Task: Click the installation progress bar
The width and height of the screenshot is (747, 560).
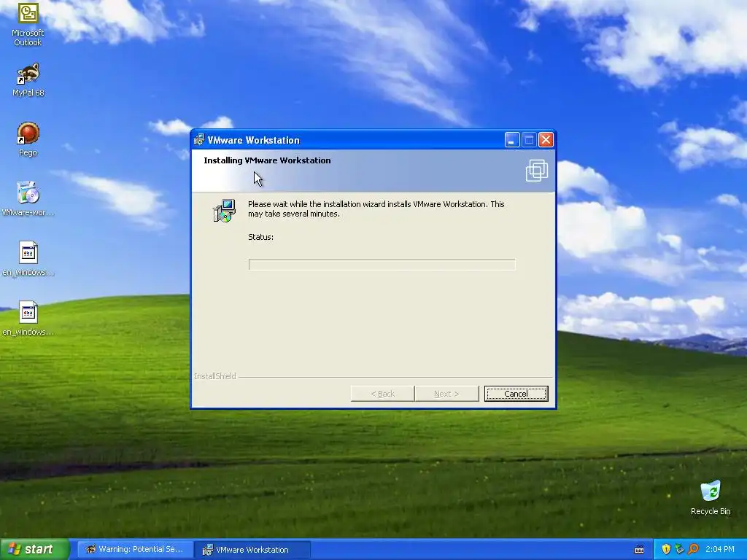Action: (x=382, y=264)
